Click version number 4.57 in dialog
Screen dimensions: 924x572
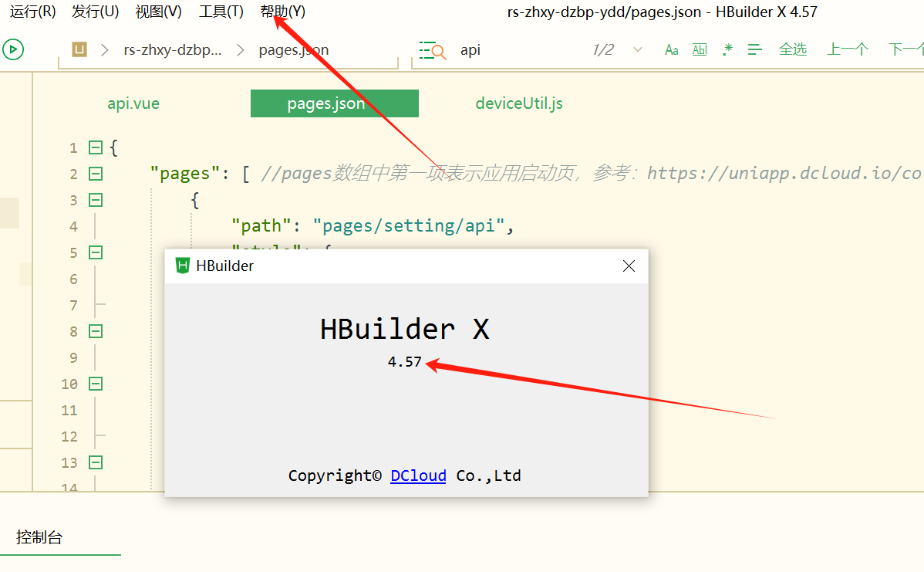[404, 361]
